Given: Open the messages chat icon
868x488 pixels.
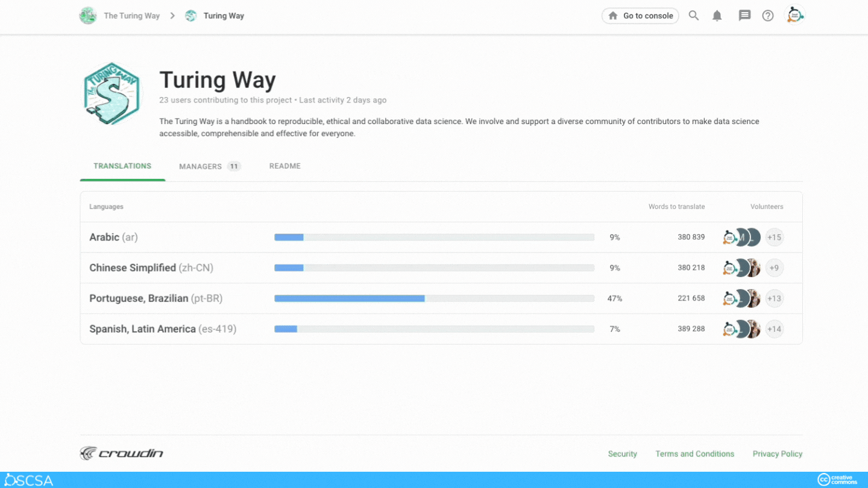Looking at the screenshot, I should click(744, 16).
